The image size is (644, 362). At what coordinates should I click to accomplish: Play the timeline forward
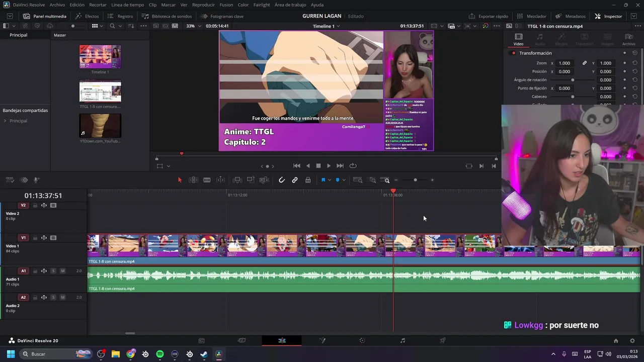(x=329, y=166)
